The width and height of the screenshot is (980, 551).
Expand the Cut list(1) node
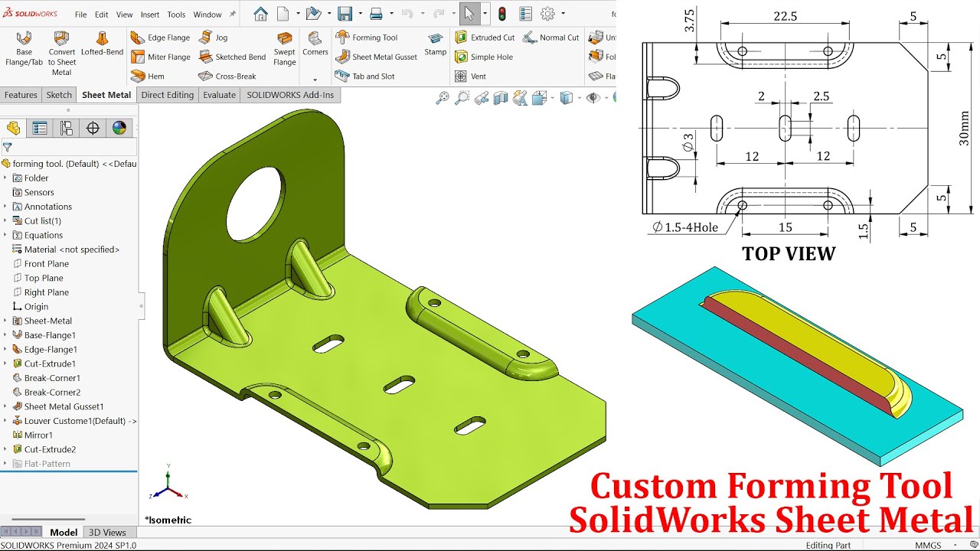click(x=5, y=221)
